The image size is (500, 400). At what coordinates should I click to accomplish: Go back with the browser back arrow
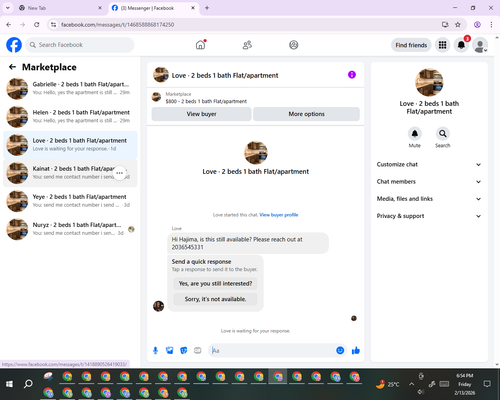tap(9, 25)
